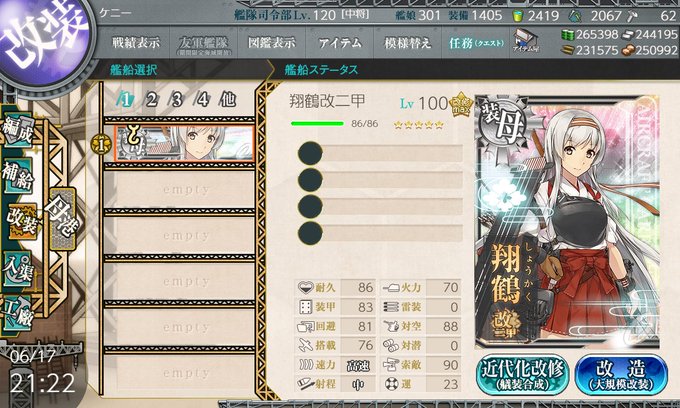
Task: Switch to fleet tab 2
Action: pyautogui.click(x=151, y=100)
